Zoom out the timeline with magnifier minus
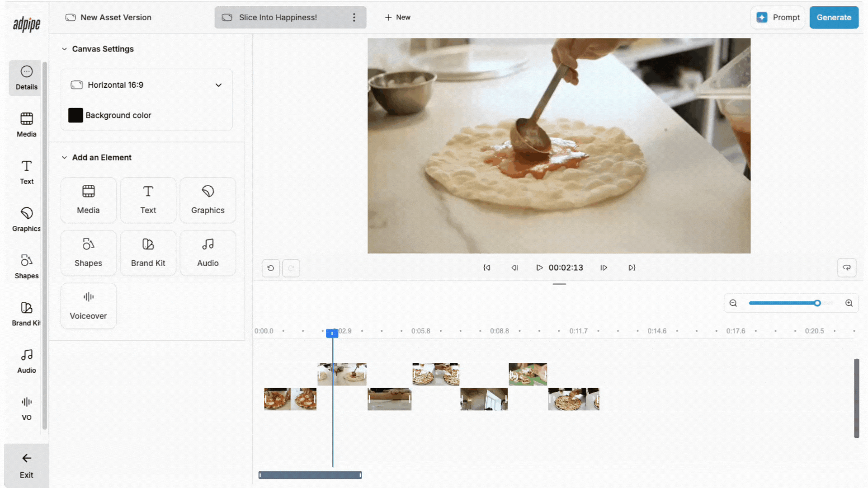 pyautogui.click(x=733, y=303)
